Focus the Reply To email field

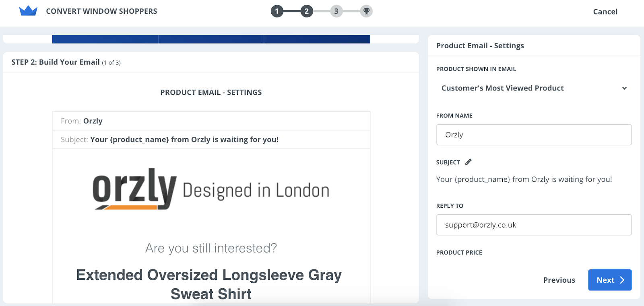tap(534, 225)
